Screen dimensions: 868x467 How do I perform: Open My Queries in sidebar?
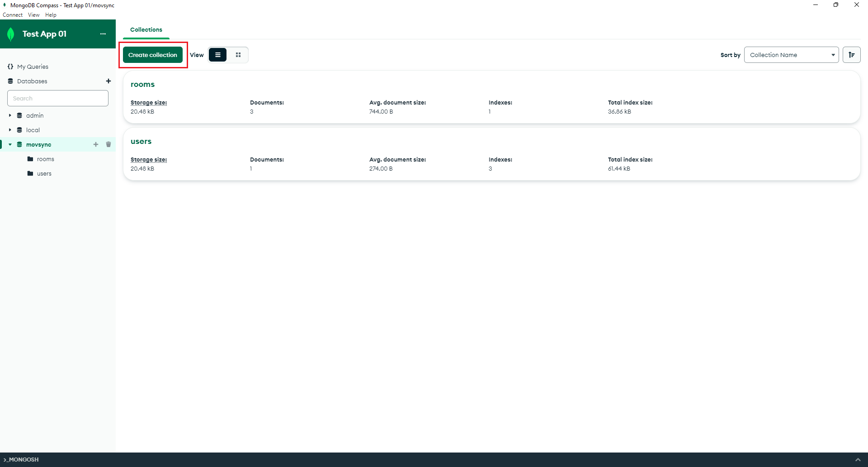click(33, 67)
